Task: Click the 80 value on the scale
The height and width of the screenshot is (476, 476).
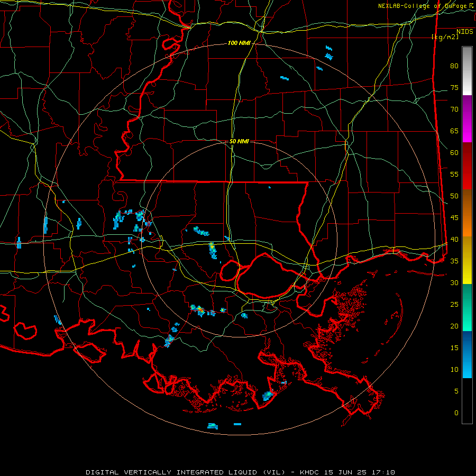Action: coord(454,66)
